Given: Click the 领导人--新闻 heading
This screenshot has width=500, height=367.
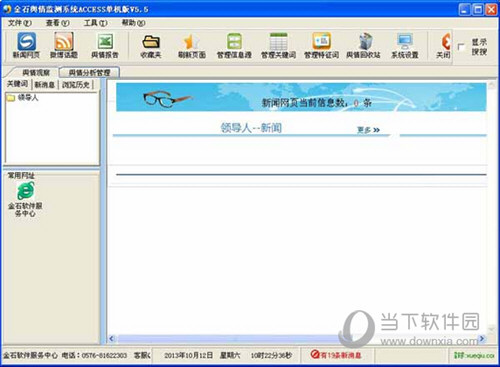Looking at the screenshot, I should pos(251,128).
